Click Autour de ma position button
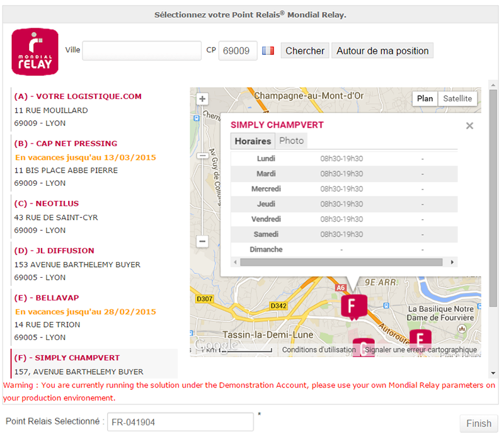This screenshot has height=439, width=504. tap(382, 51)
